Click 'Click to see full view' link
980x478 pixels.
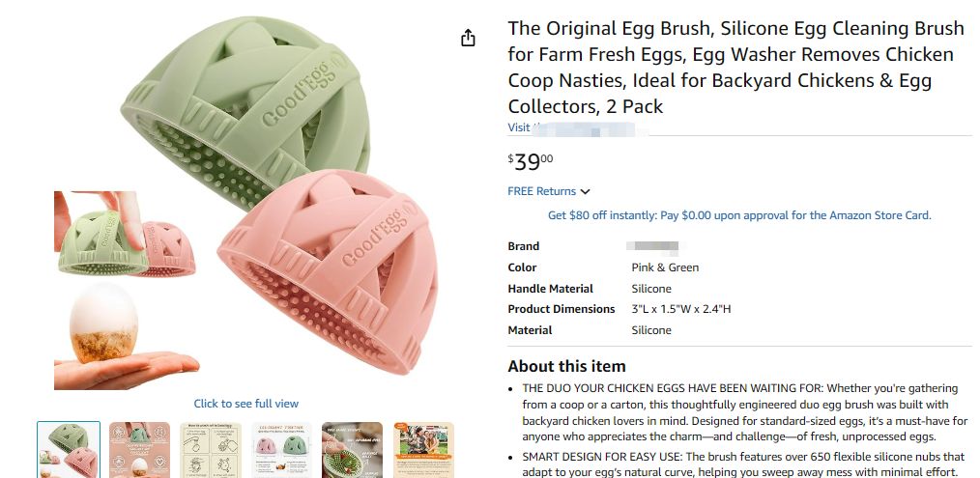(x=246, y=404)
